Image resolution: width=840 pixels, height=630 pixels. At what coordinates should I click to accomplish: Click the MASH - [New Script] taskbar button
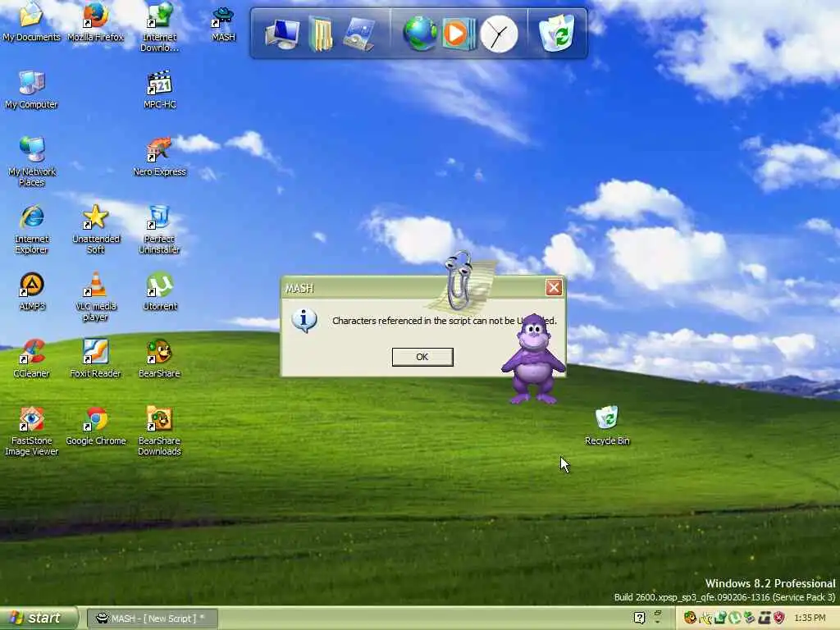click(153, 619)
